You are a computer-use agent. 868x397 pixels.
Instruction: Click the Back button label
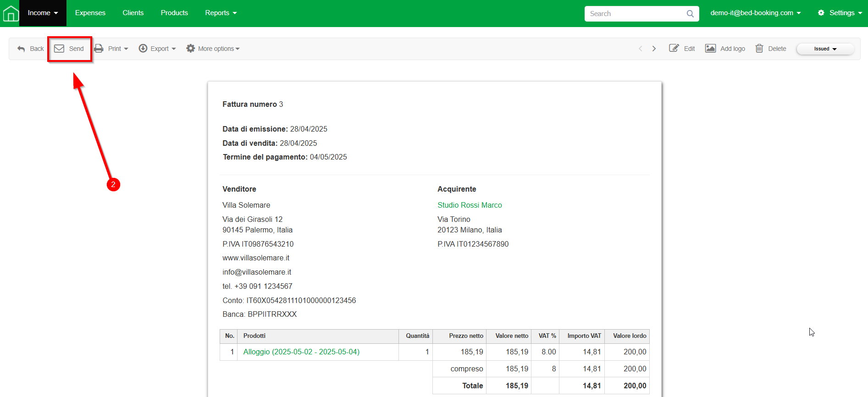click(x=37, y=49)
